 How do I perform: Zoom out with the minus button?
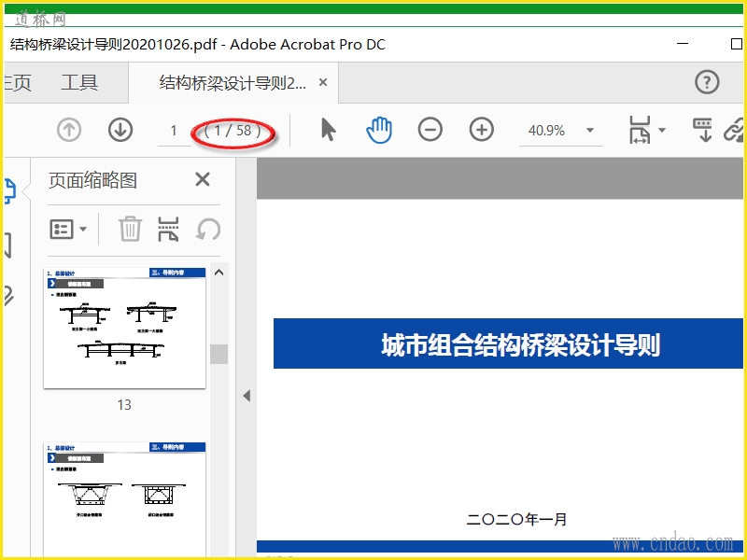click(x=430, y=130)
